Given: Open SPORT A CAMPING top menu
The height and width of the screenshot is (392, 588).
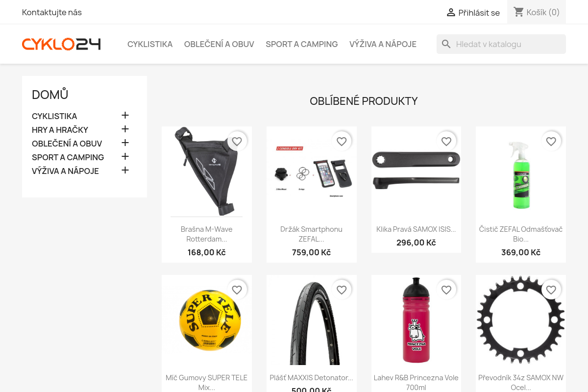Looking at the screenshot, I should 302,44.
